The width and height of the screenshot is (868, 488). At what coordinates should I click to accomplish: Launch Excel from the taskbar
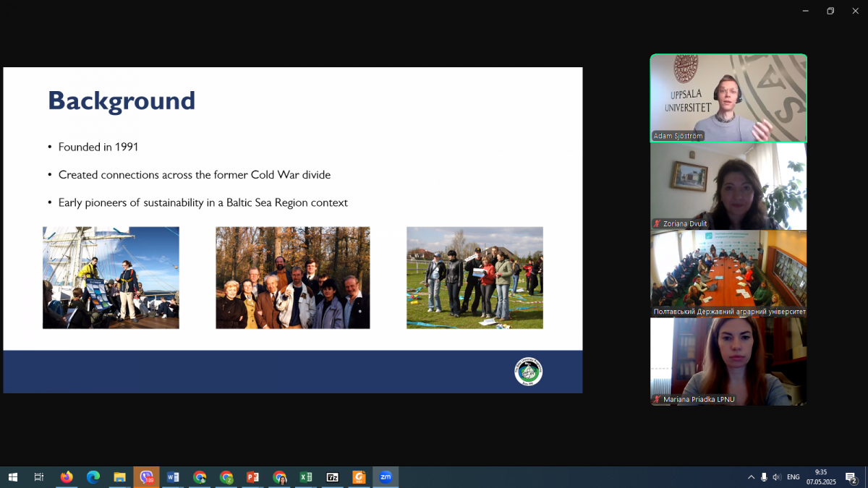pyautogui.click(x=306, y=477)
